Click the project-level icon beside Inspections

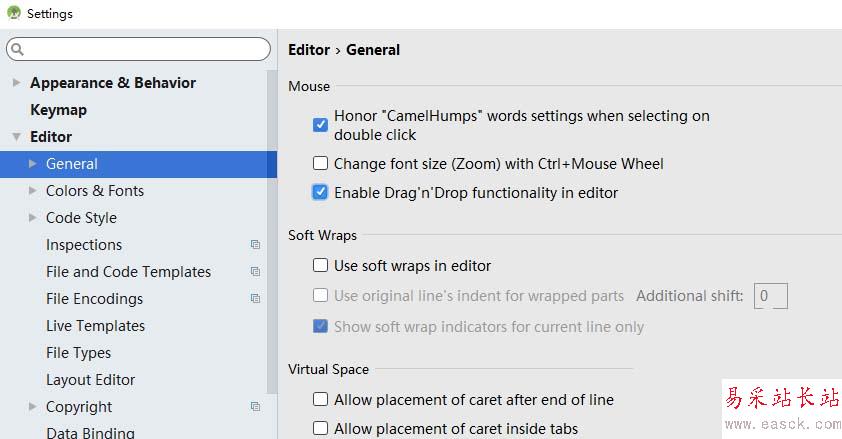255,245
